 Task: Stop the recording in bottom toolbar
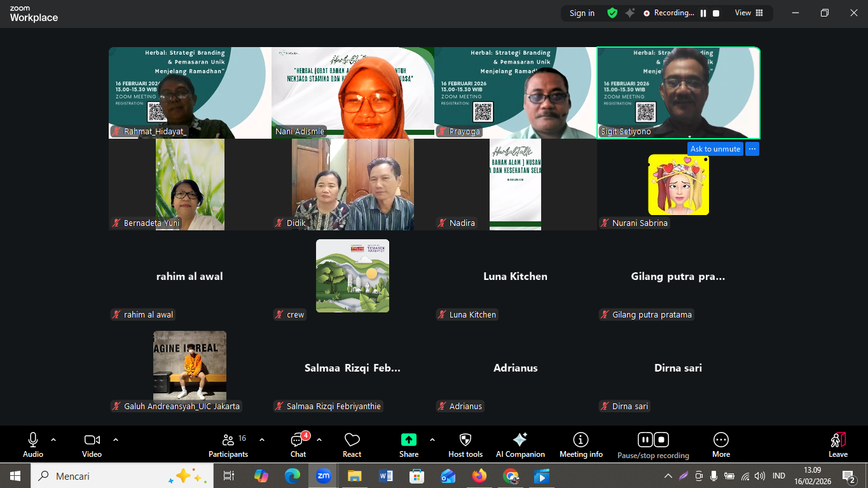pos(661,440)
